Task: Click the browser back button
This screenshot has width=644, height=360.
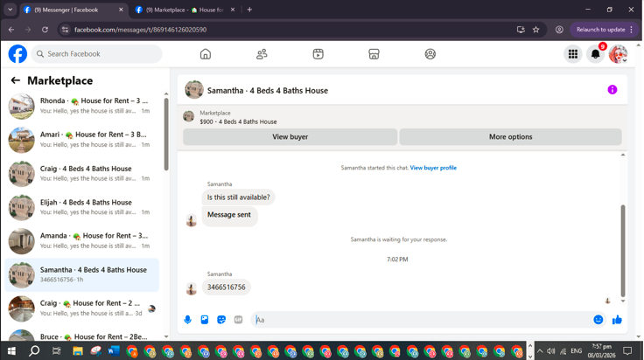Action: tap(11, 30)
